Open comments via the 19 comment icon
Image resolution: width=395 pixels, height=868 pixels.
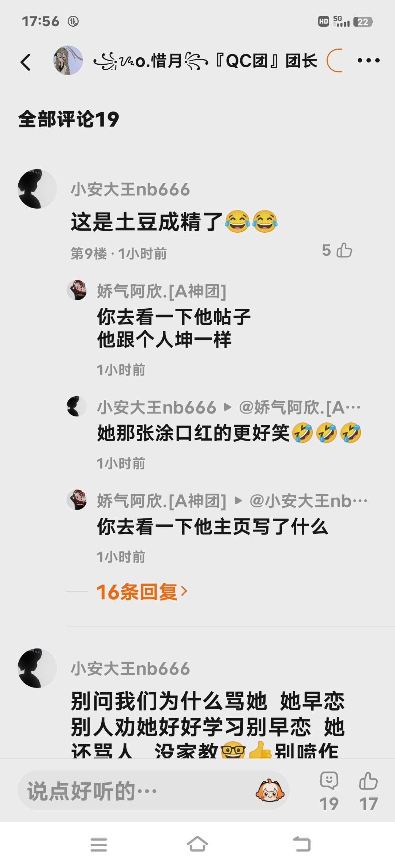click(329, 791)
